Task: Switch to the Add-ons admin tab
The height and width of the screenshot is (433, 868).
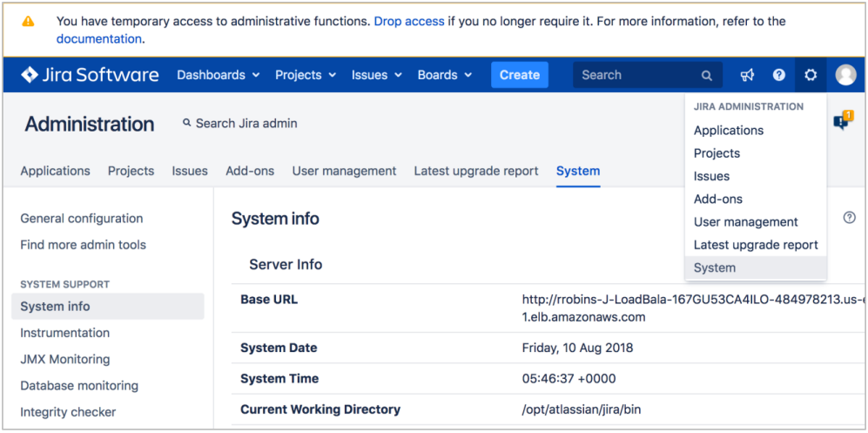Action: click(250, 171)
